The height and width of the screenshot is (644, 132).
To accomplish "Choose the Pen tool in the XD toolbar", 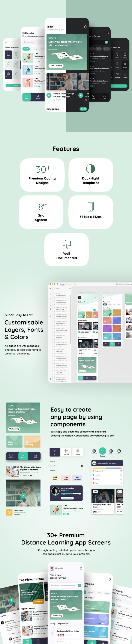I will click(x=50, y=305).
